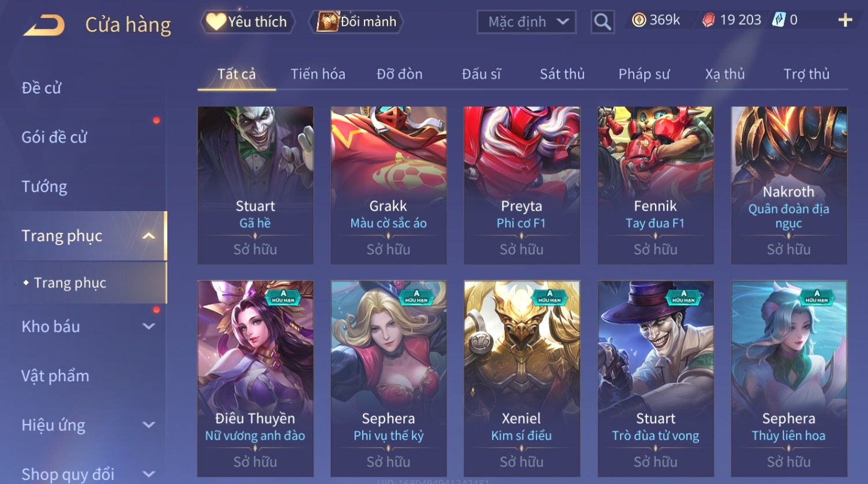Open Xeniel Kim sí điểu skin card
This screenshot has width=868, height=484.
tap(522, 378)
